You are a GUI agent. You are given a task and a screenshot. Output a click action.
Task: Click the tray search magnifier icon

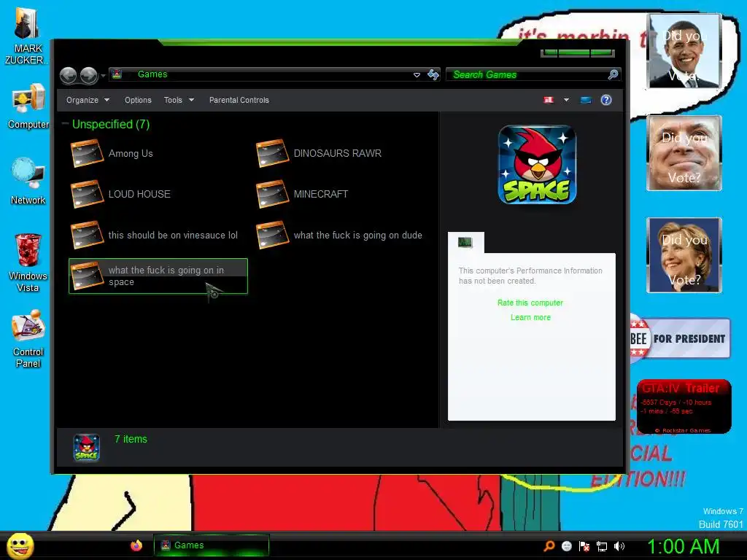(549, 546)
